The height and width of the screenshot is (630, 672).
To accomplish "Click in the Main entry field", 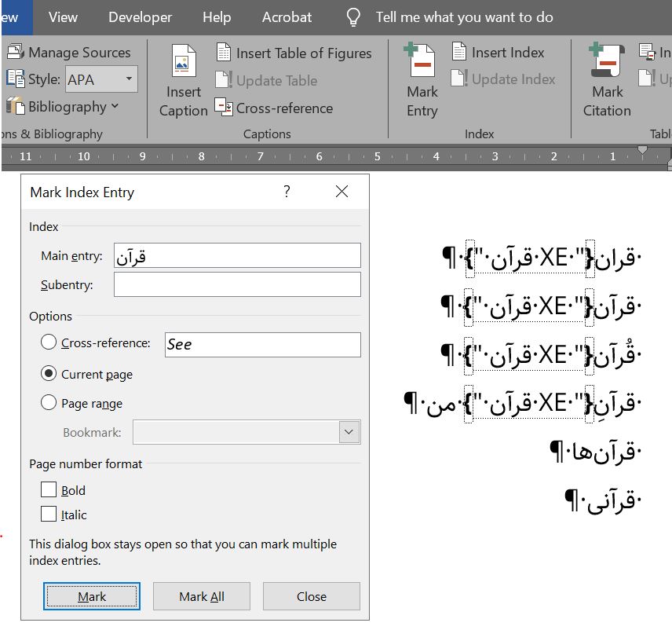I will (x=237, y=255).
